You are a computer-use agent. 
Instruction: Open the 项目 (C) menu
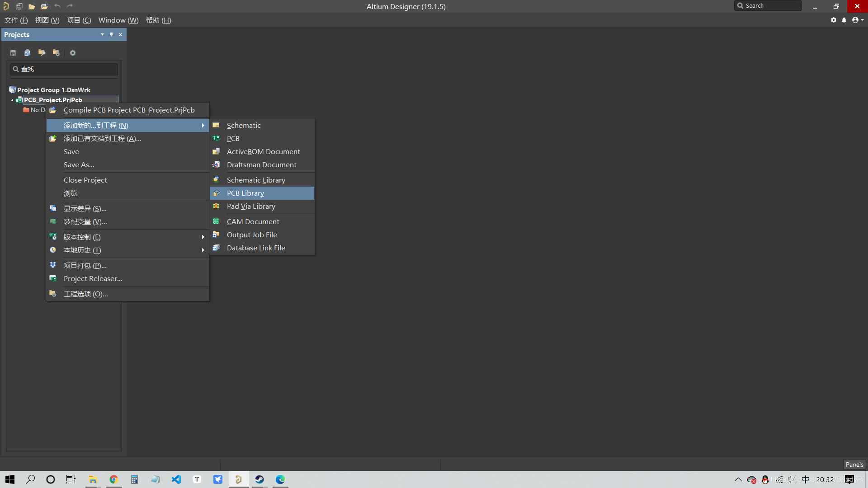click(x=79, y=20)
